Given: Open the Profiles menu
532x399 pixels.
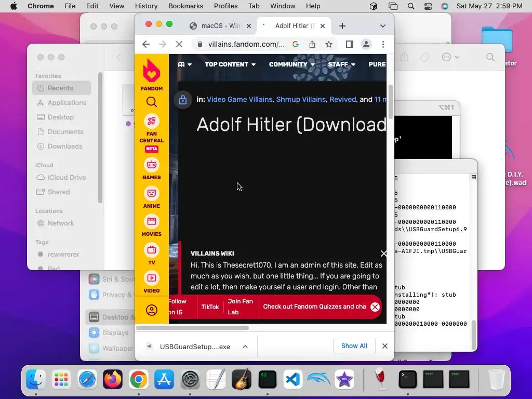Looking at the screenshot, I should 225,6.
